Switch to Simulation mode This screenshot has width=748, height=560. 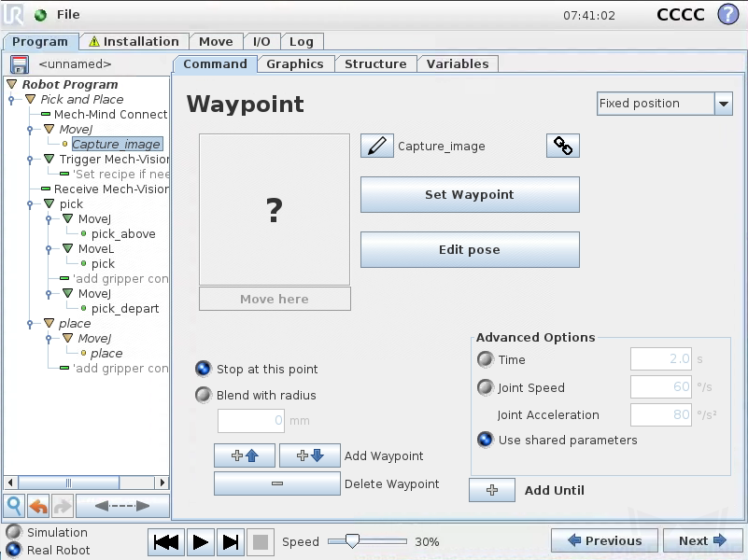click(x=14, y=532)
